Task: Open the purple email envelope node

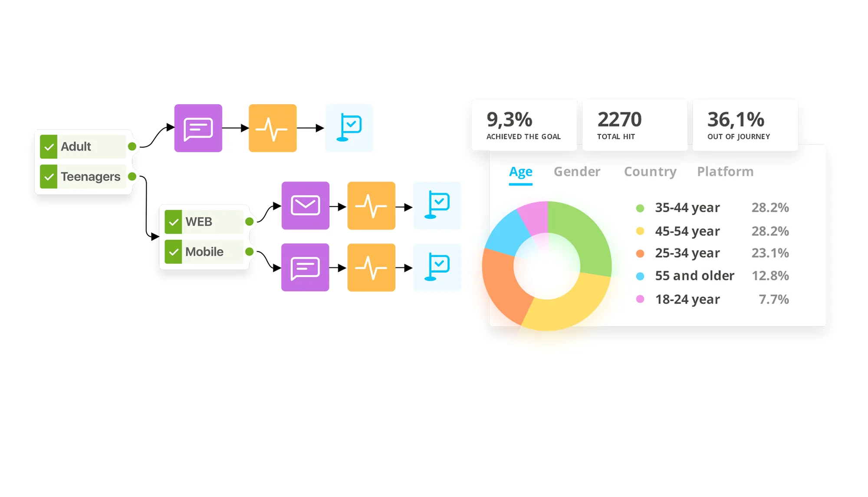Action: (x=305, y=205)
